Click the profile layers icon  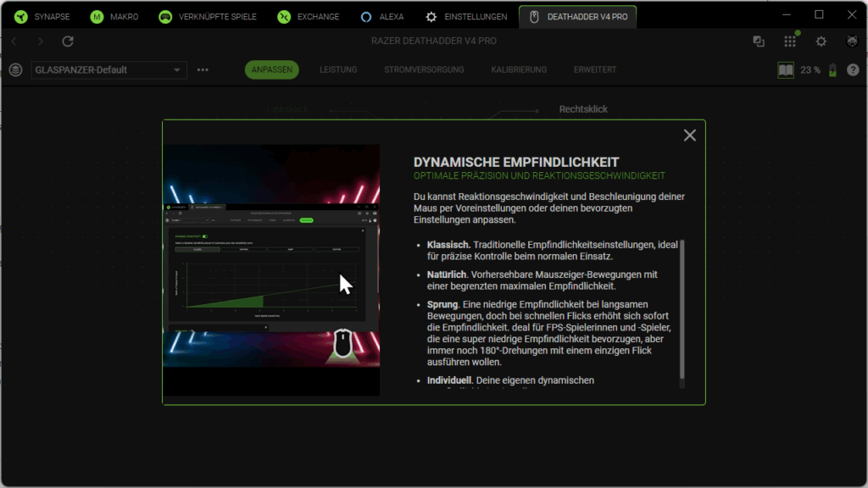15,69
